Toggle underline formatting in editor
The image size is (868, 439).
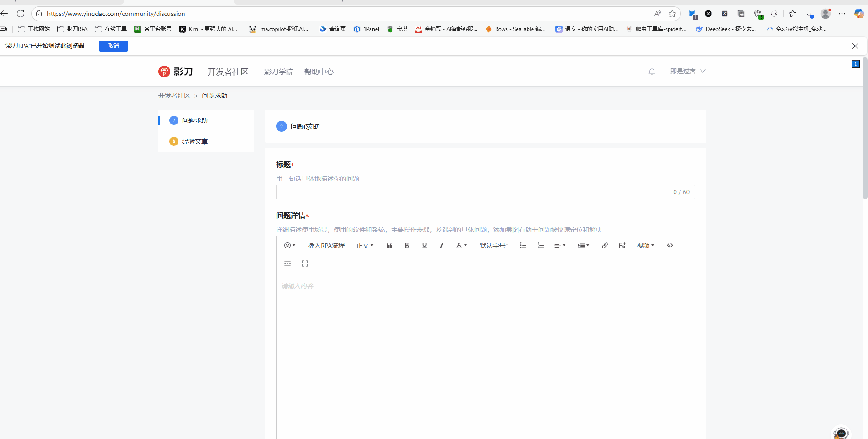pyautogui.click(x=424, y=245)
